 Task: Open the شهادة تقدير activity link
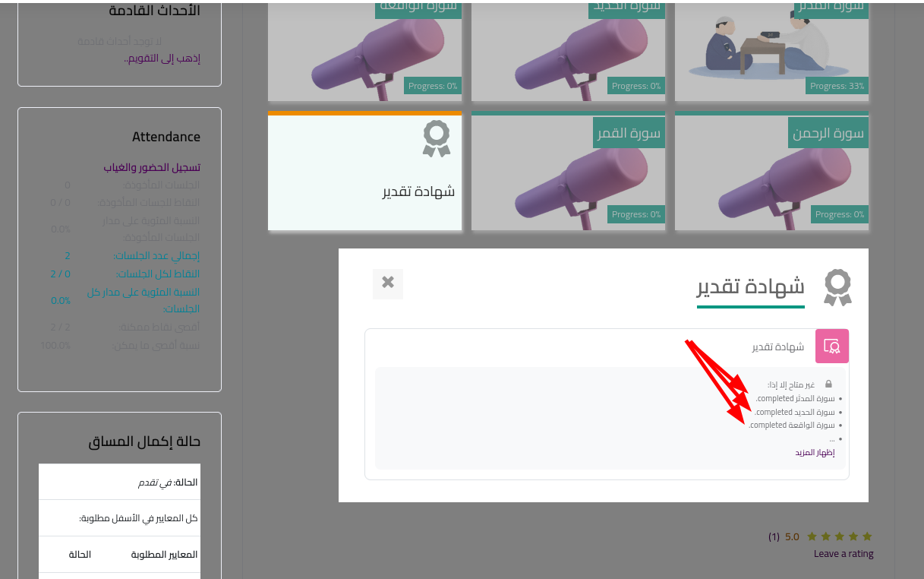pyautogui.click(x=778, y=347)
